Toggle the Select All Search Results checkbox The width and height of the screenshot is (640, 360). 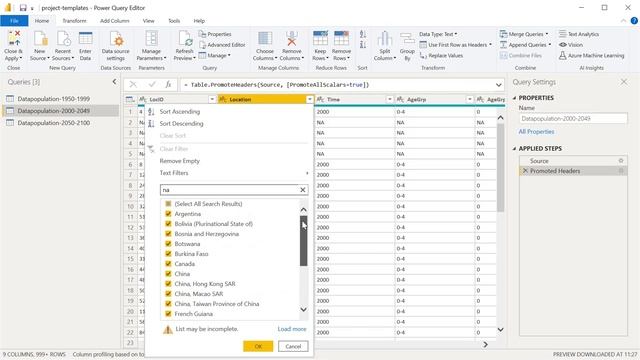coord(168,204)
